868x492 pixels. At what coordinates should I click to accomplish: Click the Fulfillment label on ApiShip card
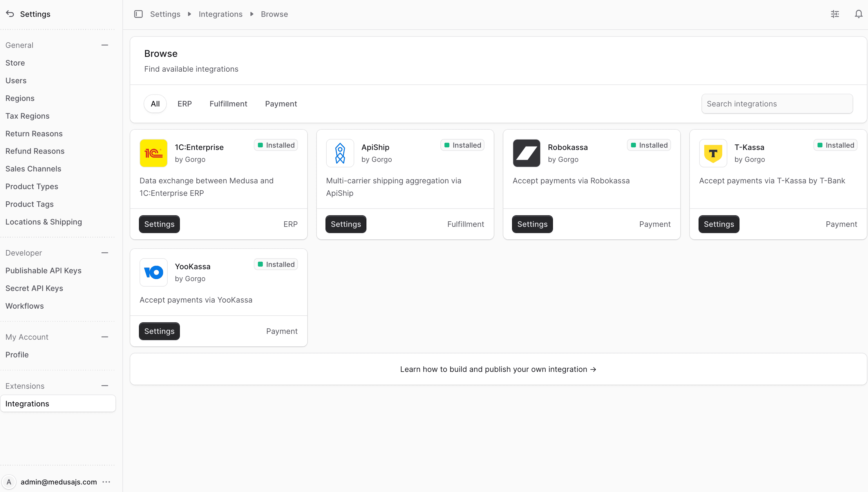(x=466, y=224)
